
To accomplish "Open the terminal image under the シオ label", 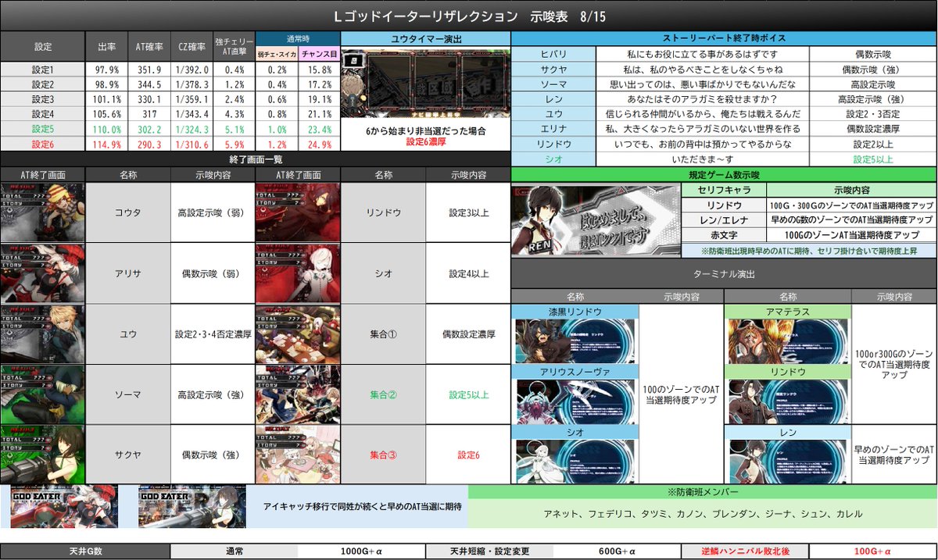I will (575, 462).
